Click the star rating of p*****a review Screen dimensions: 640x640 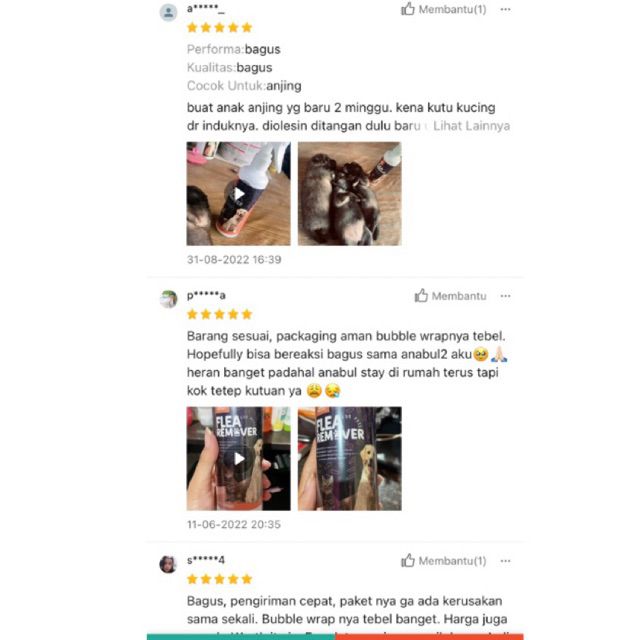click(x=220, y=314)
